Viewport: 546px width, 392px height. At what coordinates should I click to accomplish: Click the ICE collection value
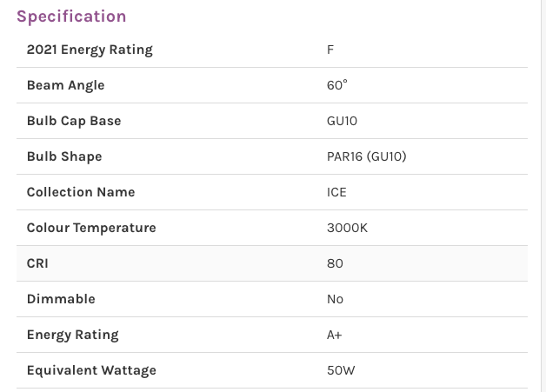(336, 192)
